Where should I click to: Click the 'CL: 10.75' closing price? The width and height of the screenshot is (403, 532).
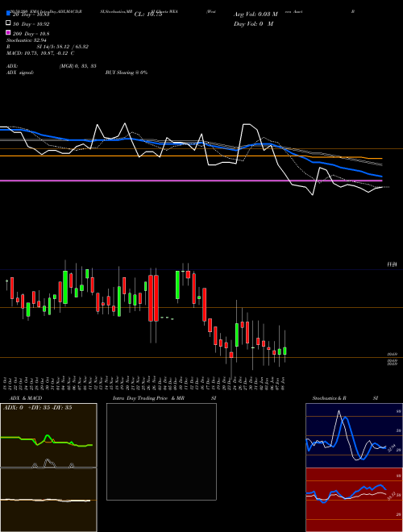click(x=148, y=15)
